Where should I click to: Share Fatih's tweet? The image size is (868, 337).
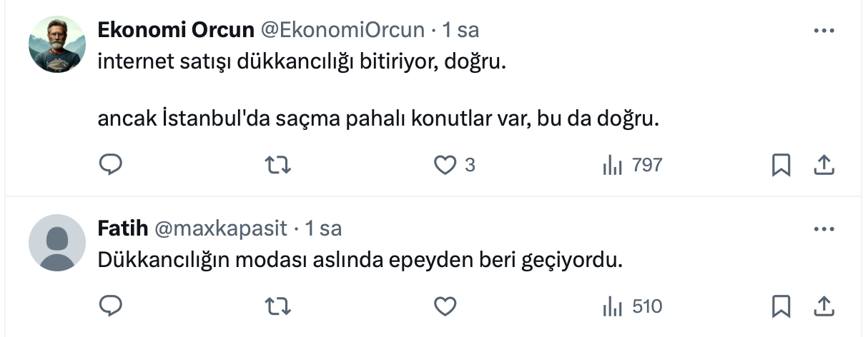[x=824, y=307]
